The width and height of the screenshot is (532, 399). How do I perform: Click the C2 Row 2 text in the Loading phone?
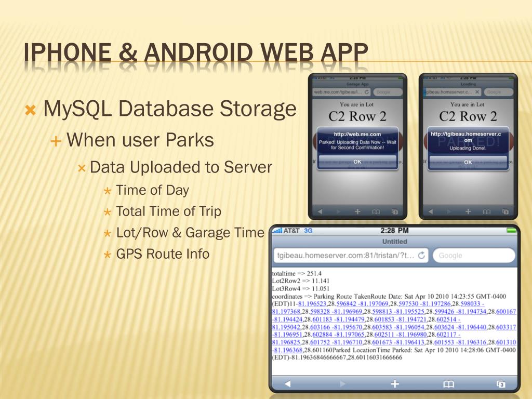coord(468,116)
